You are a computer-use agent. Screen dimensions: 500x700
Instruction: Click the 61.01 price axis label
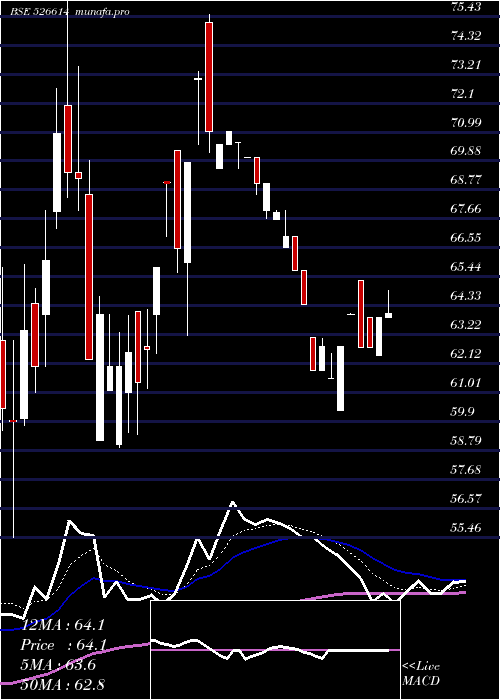tap(466, 383)
